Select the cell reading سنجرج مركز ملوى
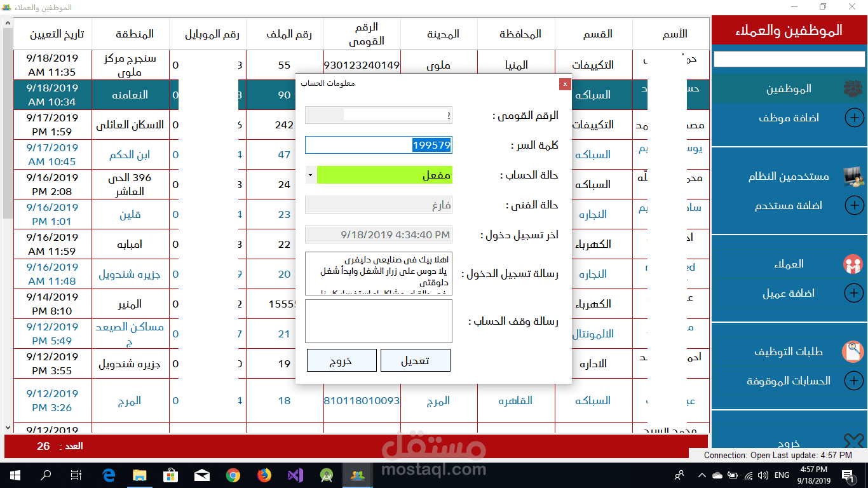The width and height of the screenshot is (868, 488). (131, 65)
